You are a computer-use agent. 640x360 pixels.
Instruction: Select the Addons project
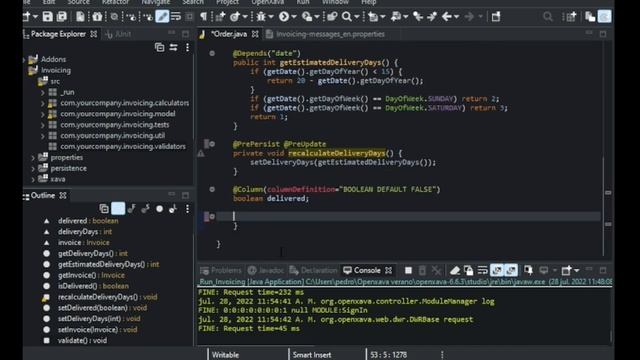coord(53,59)
